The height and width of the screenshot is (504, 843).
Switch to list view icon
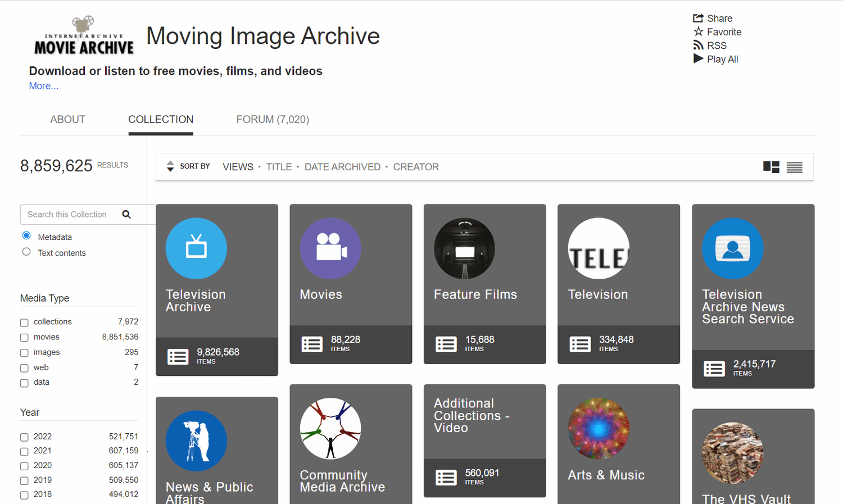pos(794,167)
